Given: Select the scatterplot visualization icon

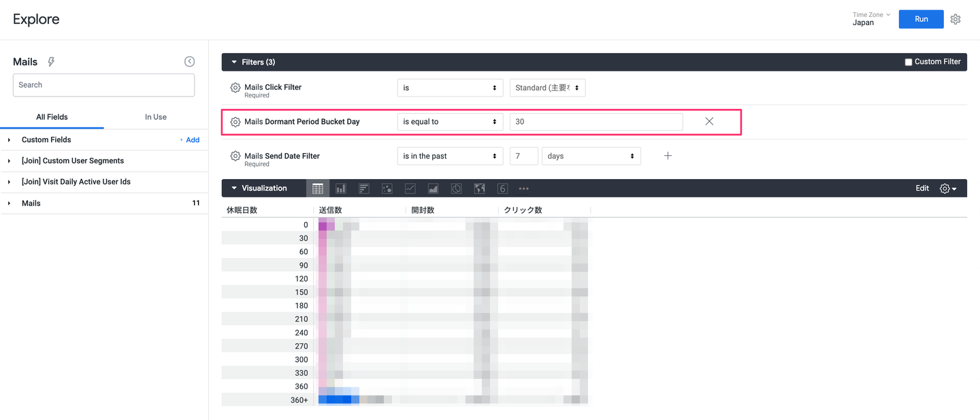Looking at the screenshot, I should pyautogui.click(x=387, y=189).
